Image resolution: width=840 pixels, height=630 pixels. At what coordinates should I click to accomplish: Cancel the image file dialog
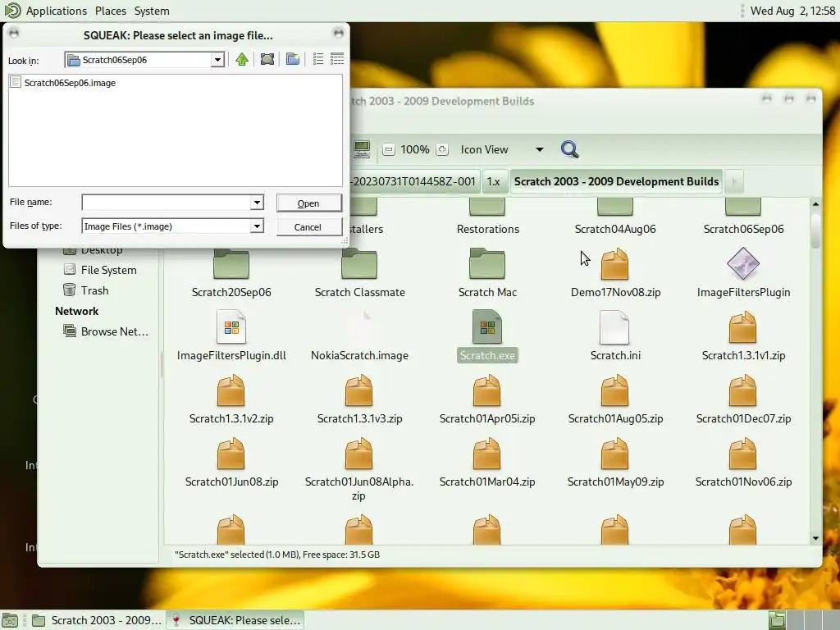tap(308, 227)
